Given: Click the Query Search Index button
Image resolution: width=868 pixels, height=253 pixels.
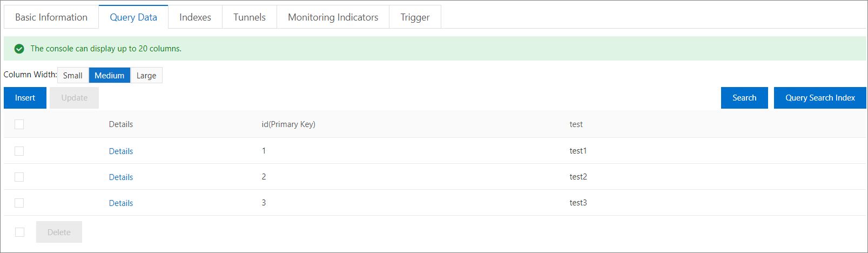Looking at the screenshot, I should coord(819,98).
